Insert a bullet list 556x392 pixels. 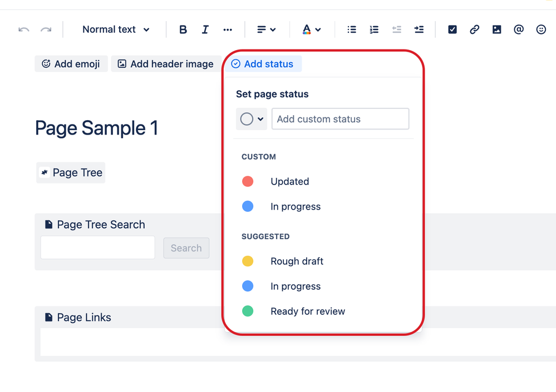[x=351, y=29]
